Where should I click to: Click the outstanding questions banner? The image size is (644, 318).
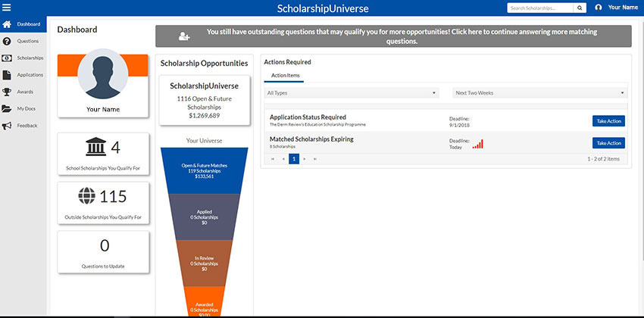(393, 36)
